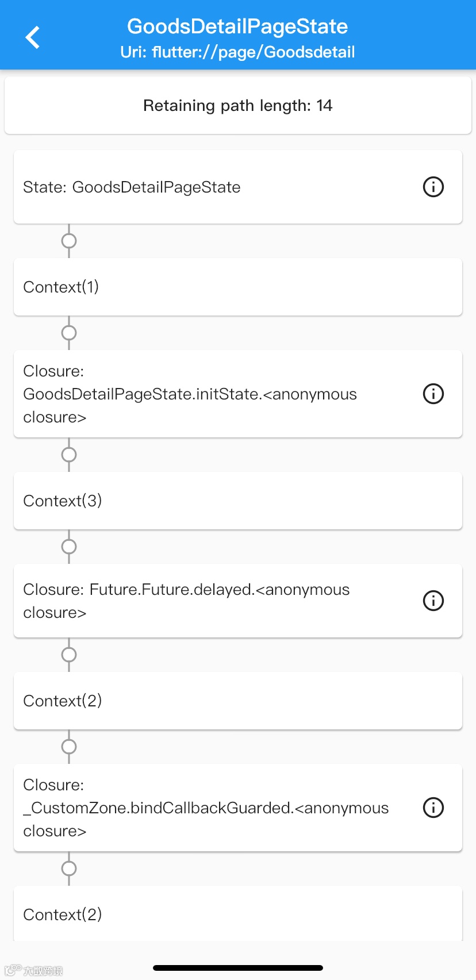Tap the Uri flutter://page/Goodsdetail subtitle
The image size is (476, 980).
pyautogui.click(x=237, y=52)
